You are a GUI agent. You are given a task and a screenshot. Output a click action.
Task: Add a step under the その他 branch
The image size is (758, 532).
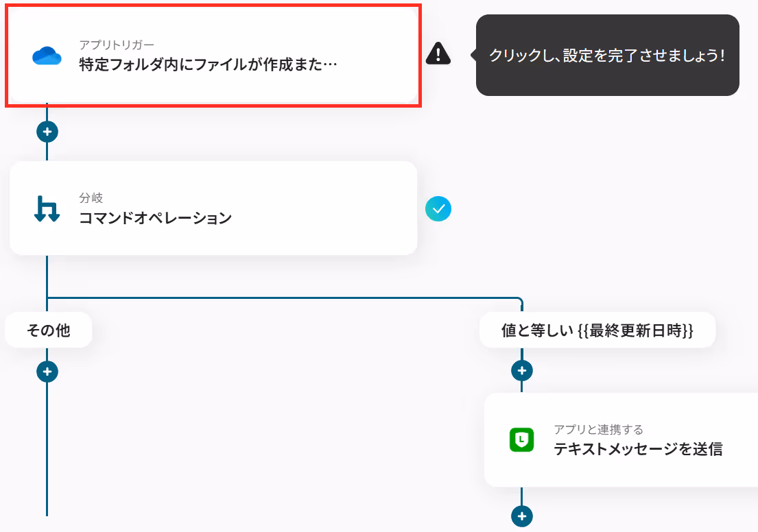point(47,372)
